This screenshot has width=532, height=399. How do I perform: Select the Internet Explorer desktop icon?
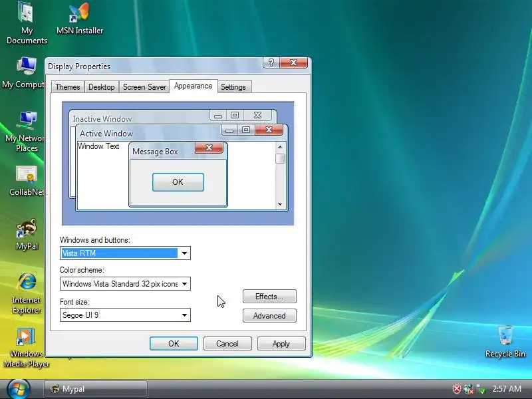27,293
